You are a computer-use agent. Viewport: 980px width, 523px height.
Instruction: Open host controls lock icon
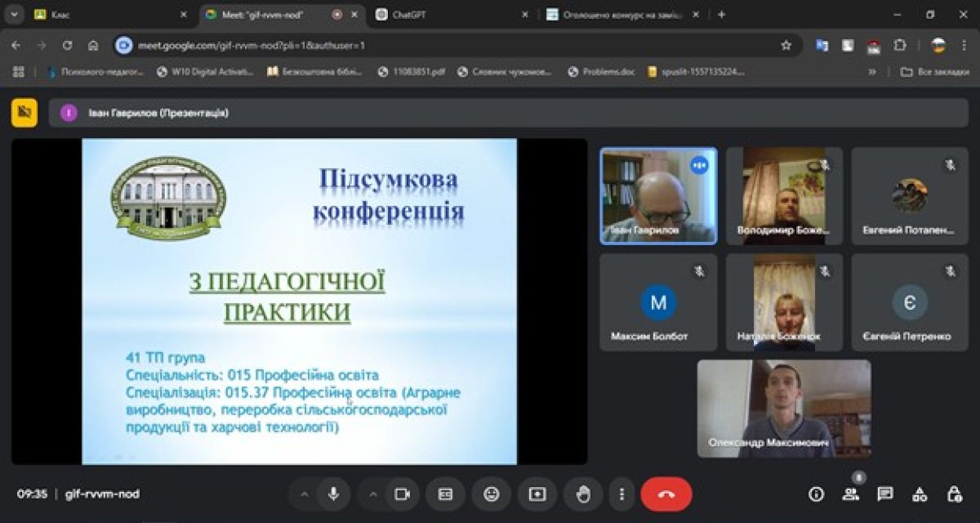954,494
